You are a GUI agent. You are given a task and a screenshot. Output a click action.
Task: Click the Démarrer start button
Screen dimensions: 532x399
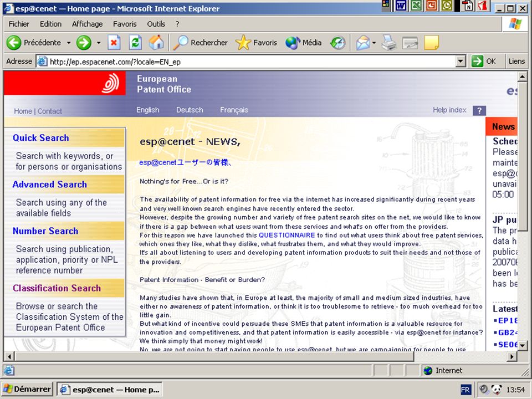27,389
